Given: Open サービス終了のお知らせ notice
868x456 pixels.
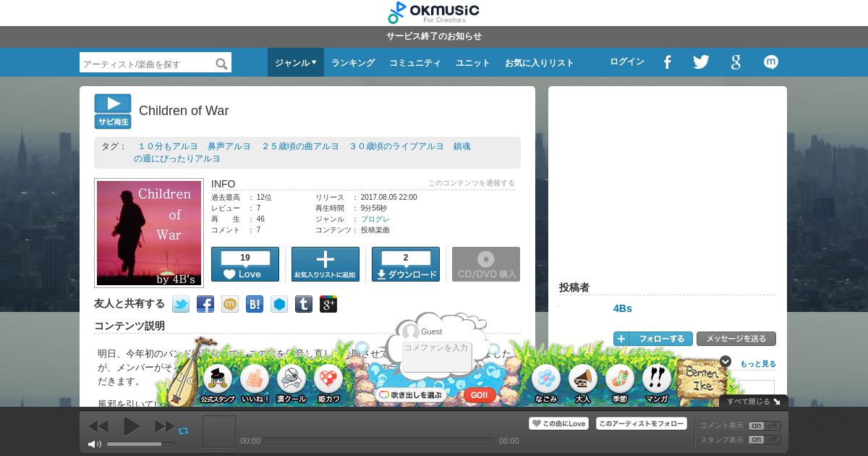Looking at the screenshot, I should pos(434,36).
